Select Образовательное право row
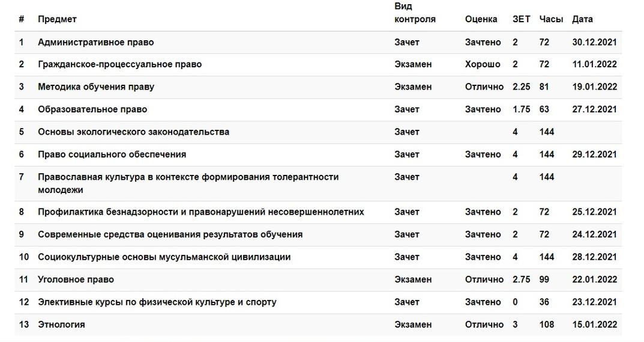Viewport: 644px width, 342px height. click(x=318, y=109)
